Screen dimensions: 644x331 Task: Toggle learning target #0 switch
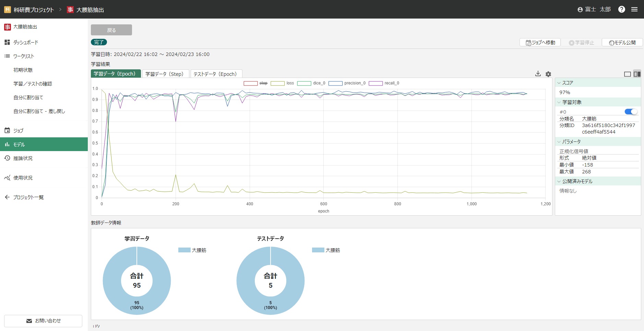tap(631, 112)
